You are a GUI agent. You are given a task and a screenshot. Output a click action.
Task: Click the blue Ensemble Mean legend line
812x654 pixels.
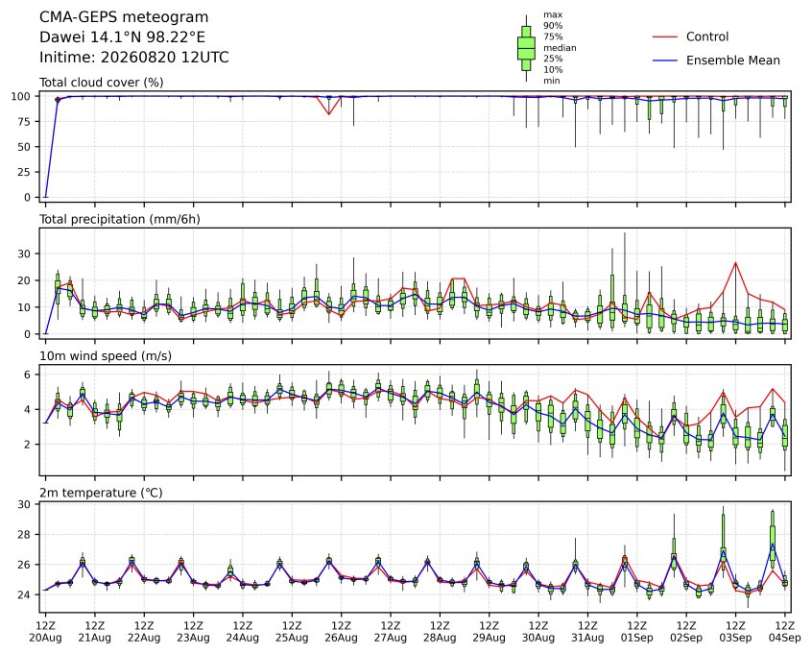coord(665,61)
